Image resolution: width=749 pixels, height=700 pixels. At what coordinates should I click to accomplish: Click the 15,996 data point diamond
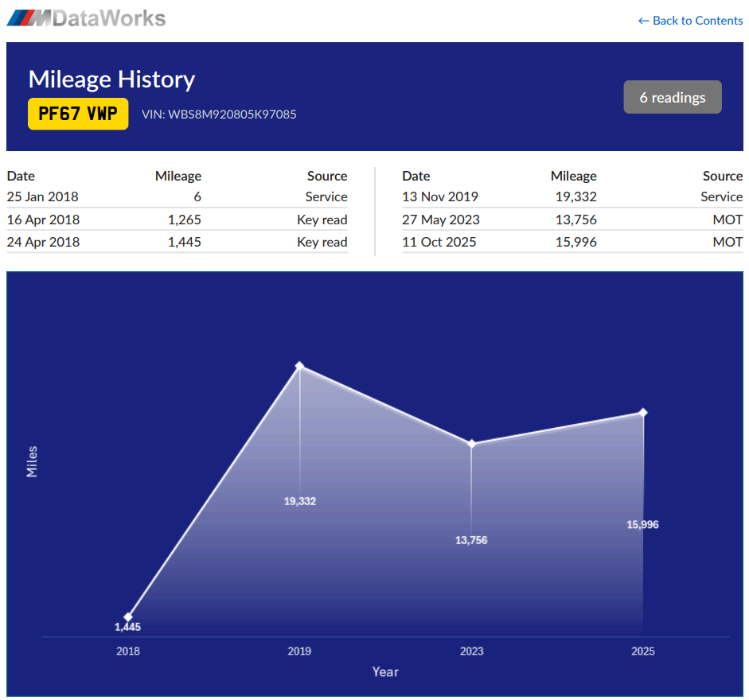643,412
